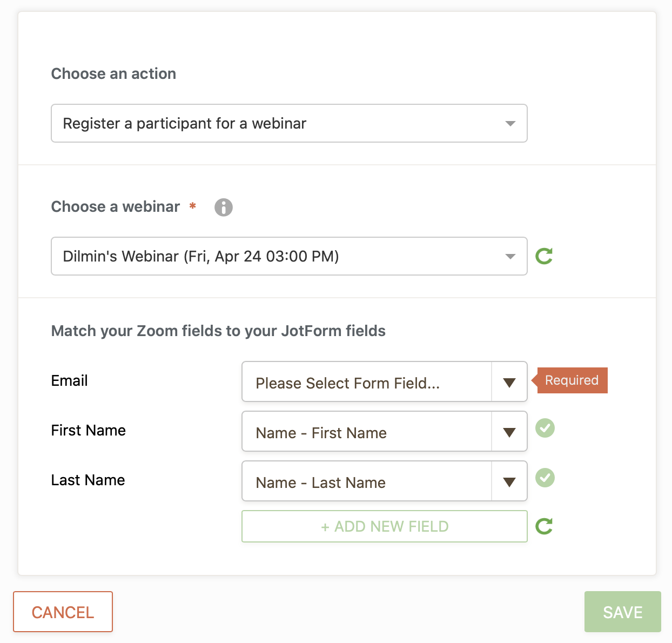The height and width of the screenshot is (643, 672).
Task: Click the small caret in the webinar dropdown
Action: tap(510, 257)
